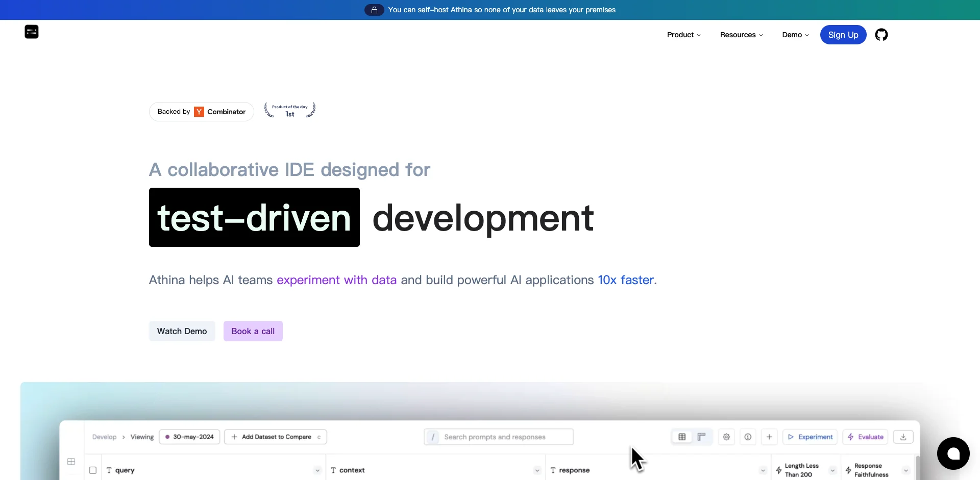Open the Response Faithfulness column chevron

(x=906, y=470)
